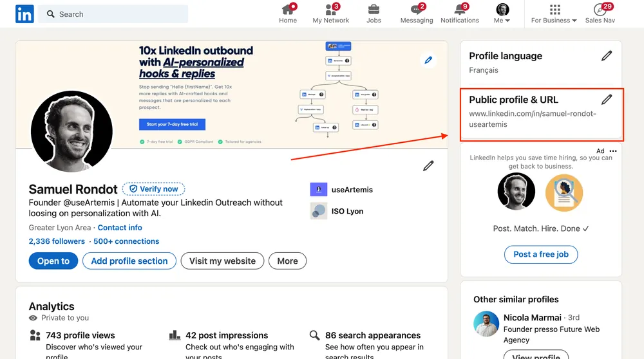Expand the Me dropdown menu
The image size is (644, 359).
pyautogui.click(x=502, y=14)
